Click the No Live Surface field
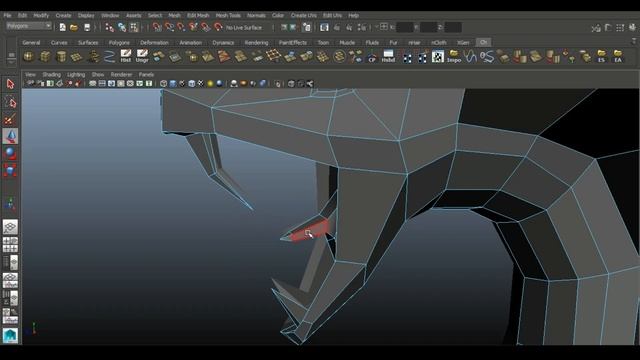 [244, 28]
